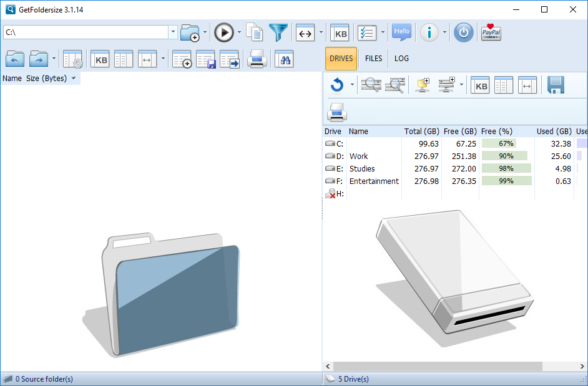Image resolution: width=588 pixels, height=386 pixels.
Task: Select the E: Studies drive row
Action: 455,168
